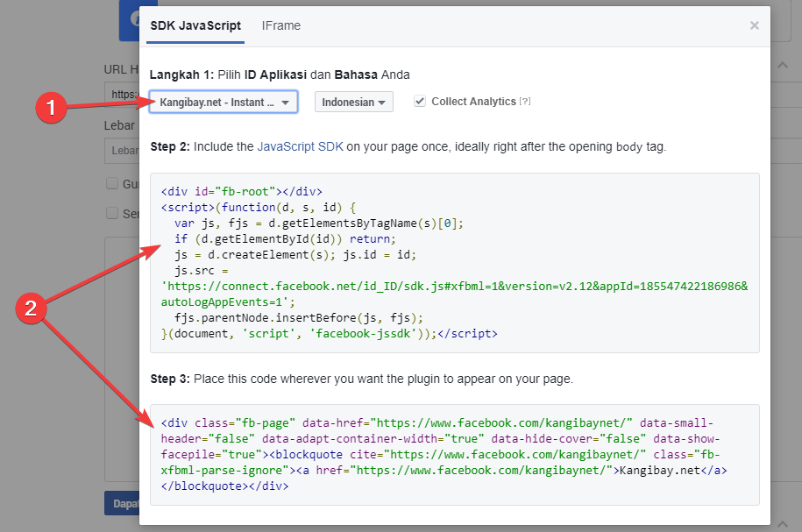Toggle the first checkbox behind the dialog
This screenshot has height=532, width=802.
tap(112, 183)
